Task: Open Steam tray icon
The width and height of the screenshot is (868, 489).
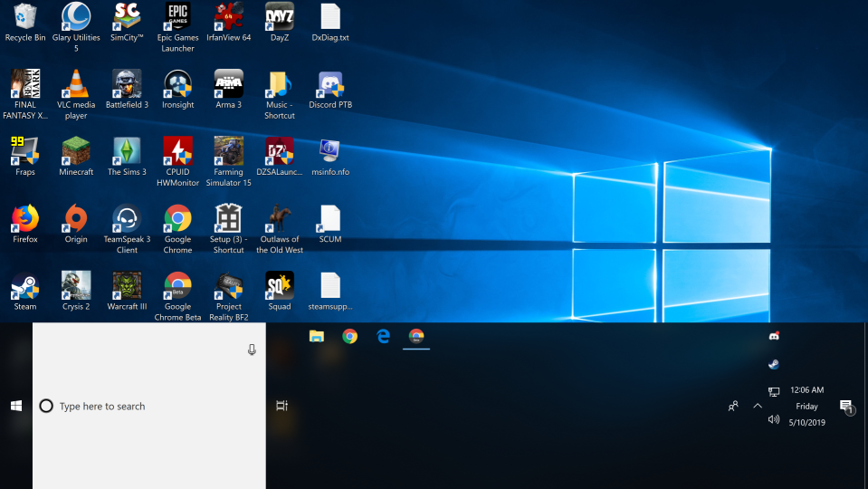Action: pos(774,364)
